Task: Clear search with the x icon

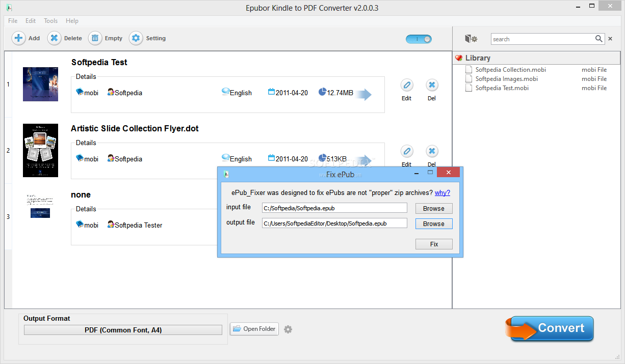Action: tap(610, 39)
